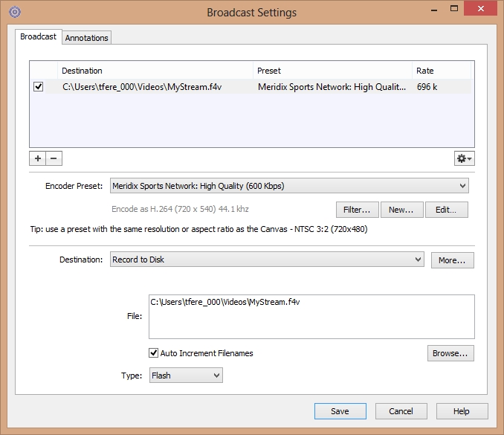Click the Filter... button
Screen dimensions: 504x435
click(357, 210)
